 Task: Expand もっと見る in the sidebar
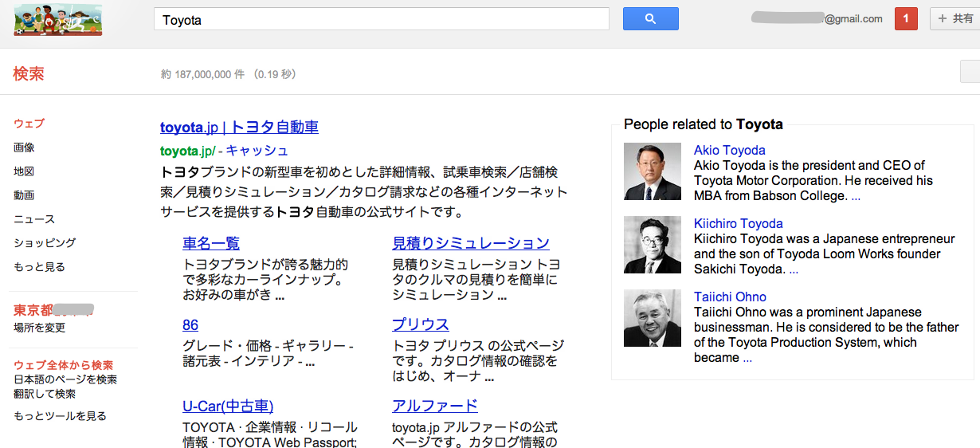(39, 267)
